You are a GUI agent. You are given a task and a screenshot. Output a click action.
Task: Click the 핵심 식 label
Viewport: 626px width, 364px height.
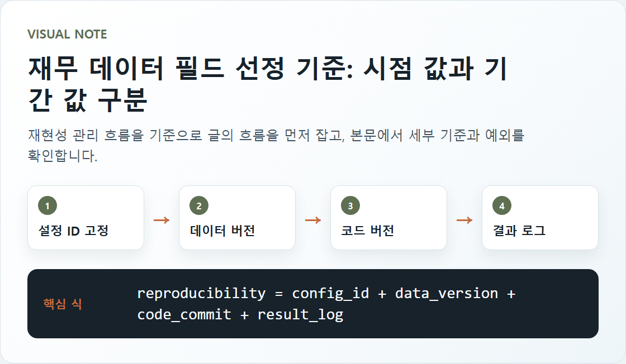coord(63,304)
